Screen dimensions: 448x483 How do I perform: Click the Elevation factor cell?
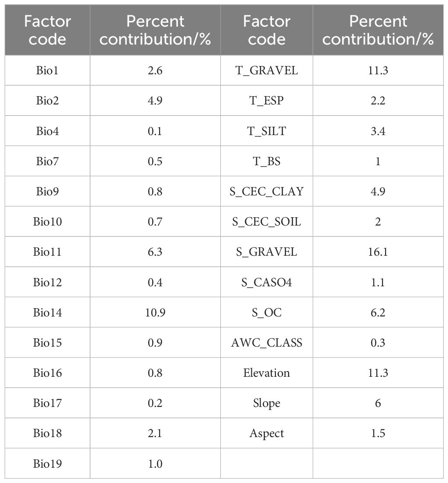click(267, 373)
